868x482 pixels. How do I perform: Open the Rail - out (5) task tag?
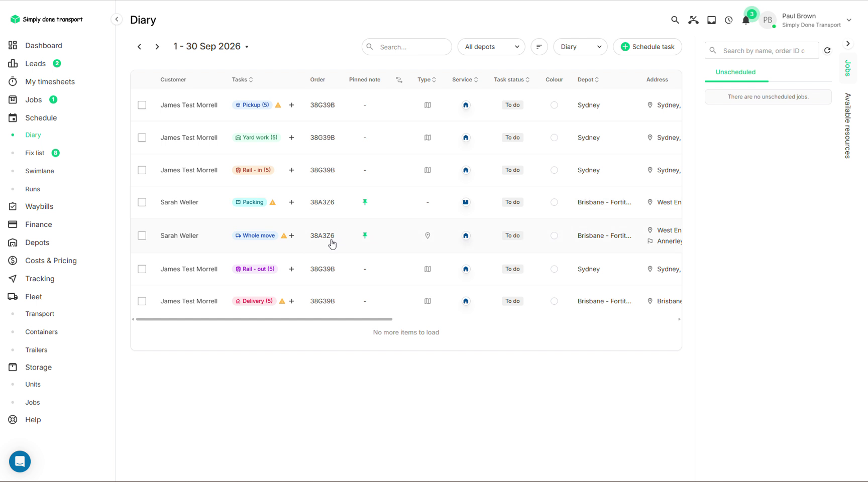click(255, 269)
